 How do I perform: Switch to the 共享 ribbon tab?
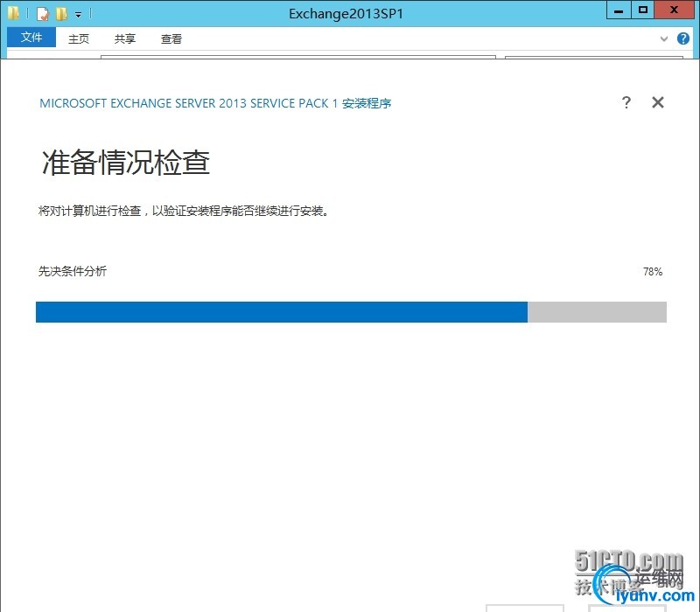tap(125, 38)
